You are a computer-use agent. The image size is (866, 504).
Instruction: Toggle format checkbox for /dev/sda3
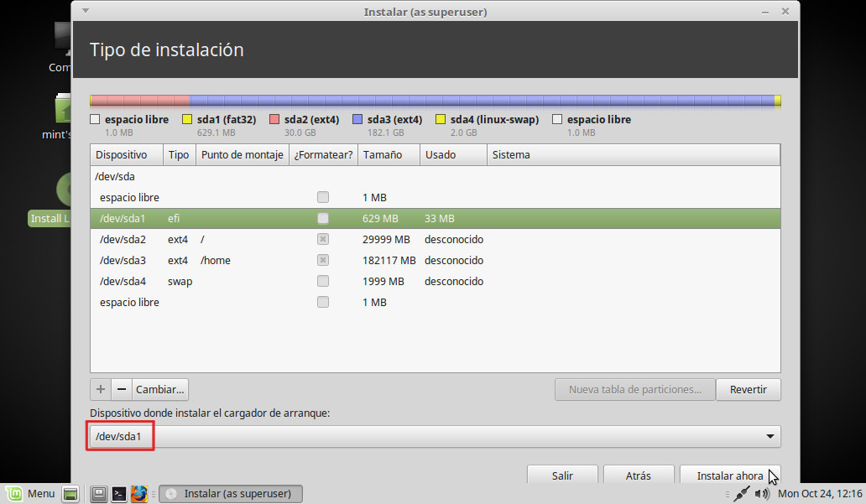pyautogui.click(x=323, y=260)
